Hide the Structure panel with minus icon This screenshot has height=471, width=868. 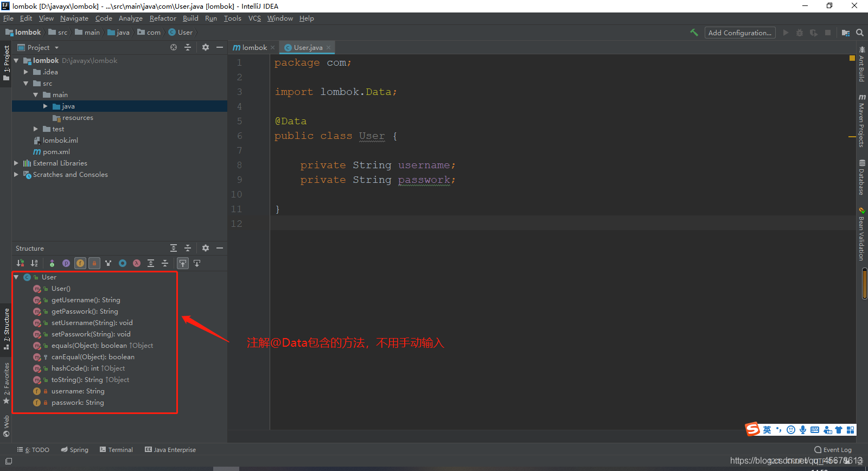220,248
